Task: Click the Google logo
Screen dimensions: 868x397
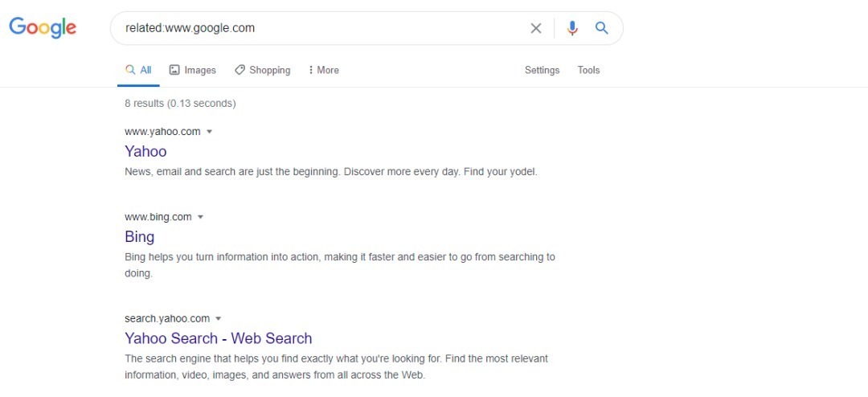Action: click(43, 27)
